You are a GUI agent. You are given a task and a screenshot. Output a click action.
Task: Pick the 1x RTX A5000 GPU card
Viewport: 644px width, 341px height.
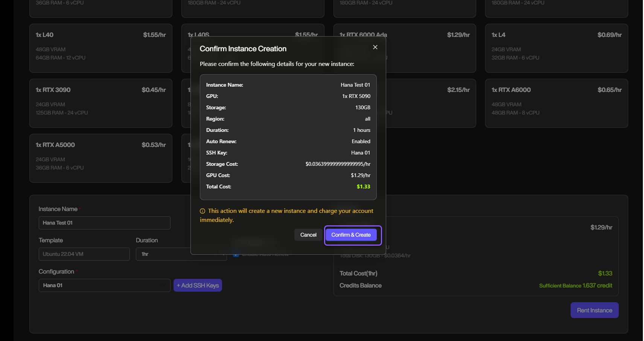pyautogui.click(x=100, y=158)
